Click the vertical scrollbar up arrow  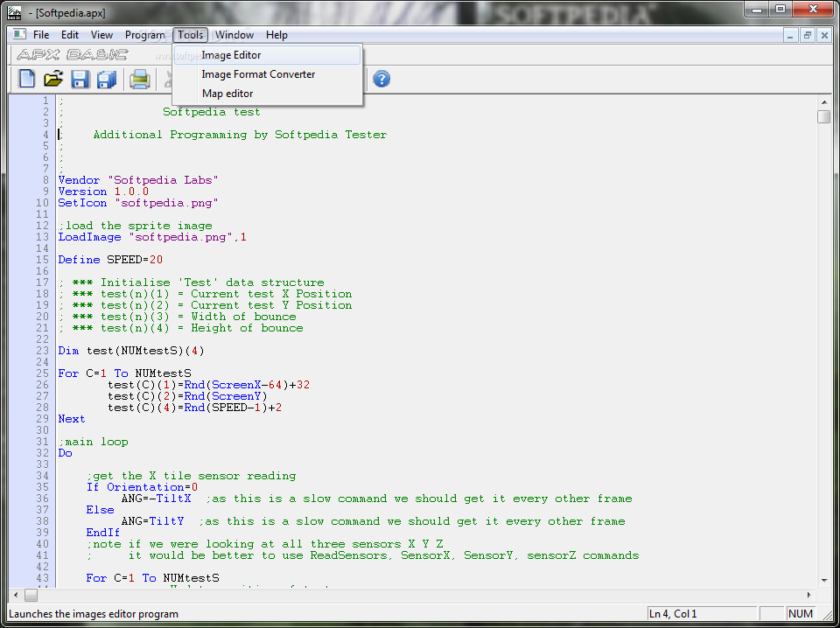[x=824, y=101]
